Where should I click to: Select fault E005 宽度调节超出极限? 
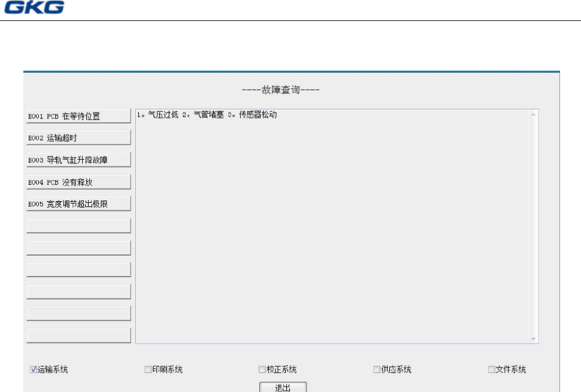pyautogui.click(x=78, y=203)
